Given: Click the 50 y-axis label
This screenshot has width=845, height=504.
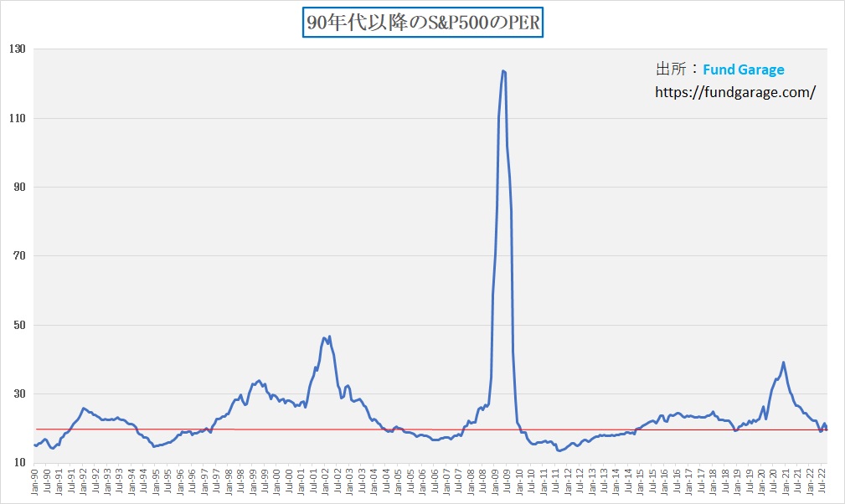Looking at the screenshot, I should 19,326.
